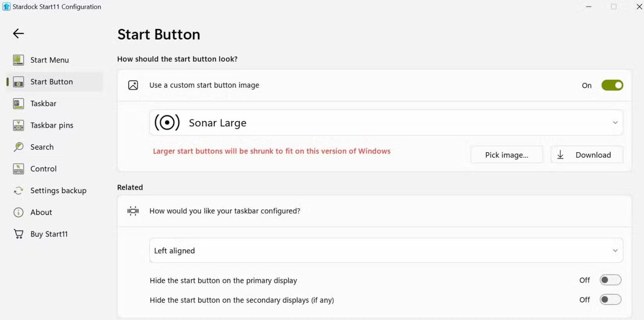644x320 pixels.
Task: Click the Buy Start11 cart icon
Action: pos(18,234)
